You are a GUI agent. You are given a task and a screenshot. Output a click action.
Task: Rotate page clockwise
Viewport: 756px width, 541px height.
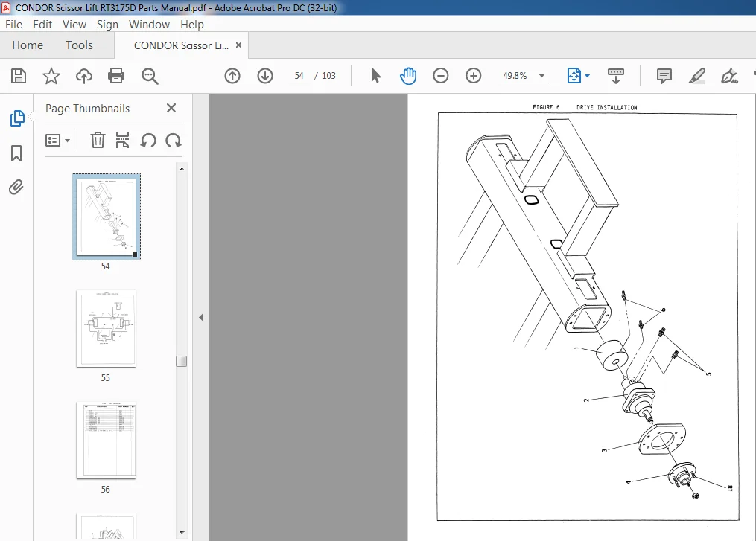[173, 140]
